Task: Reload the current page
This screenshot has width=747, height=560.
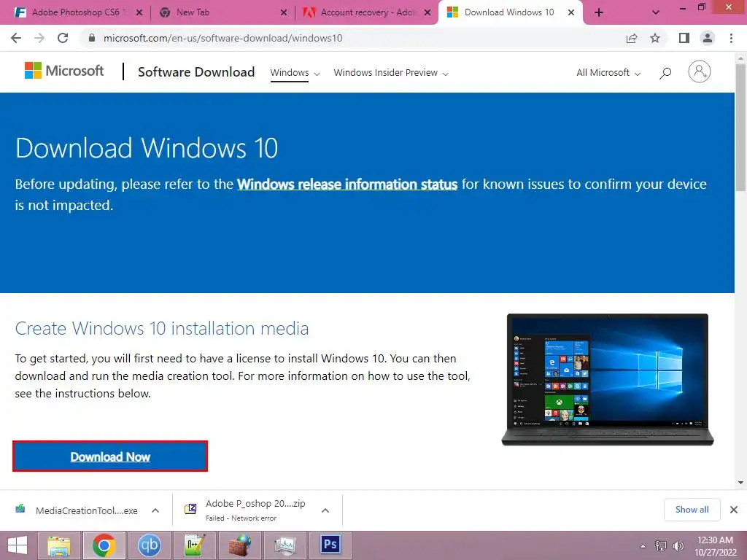Action: click(63, 38)
